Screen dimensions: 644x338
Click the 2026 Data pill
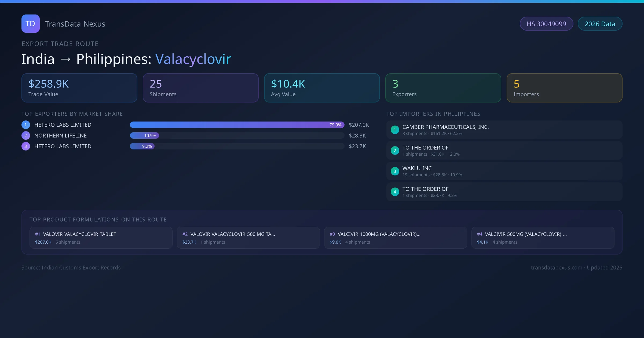click(x=600, y=24)
